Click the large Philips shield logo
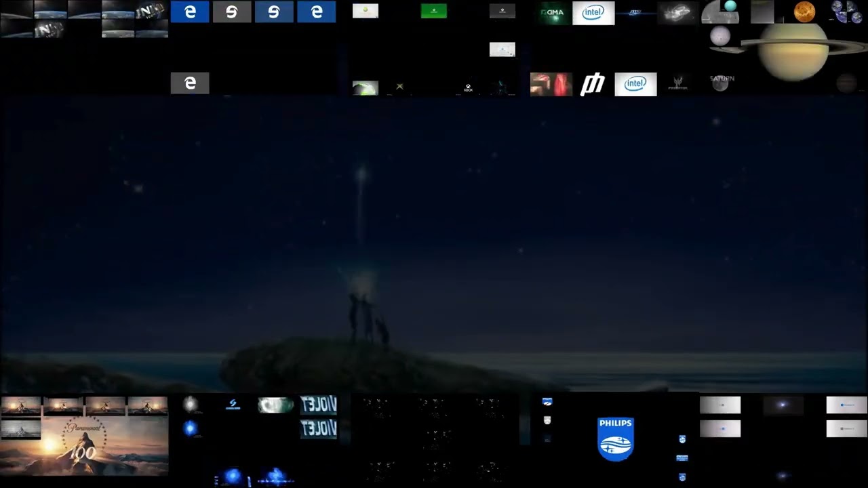868x488 pixels. click(616, 439)
